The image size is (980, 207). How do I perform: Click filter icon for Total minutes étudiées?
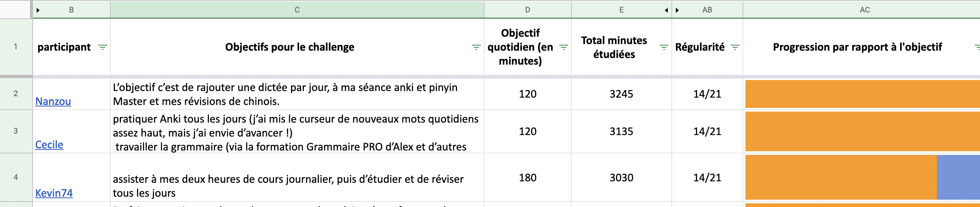tap(664, 47)
